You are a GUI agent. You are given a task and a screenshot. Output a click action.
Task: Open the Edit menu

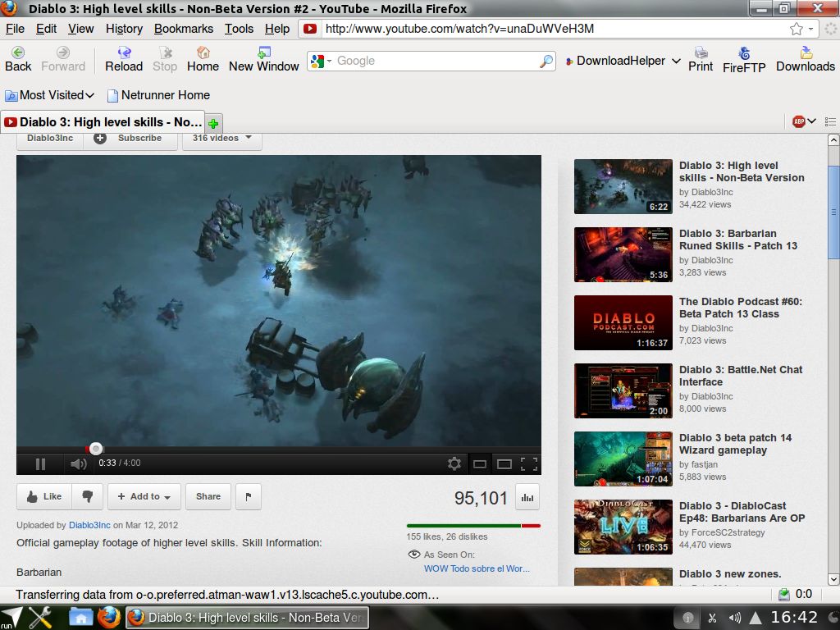point(46,29)
